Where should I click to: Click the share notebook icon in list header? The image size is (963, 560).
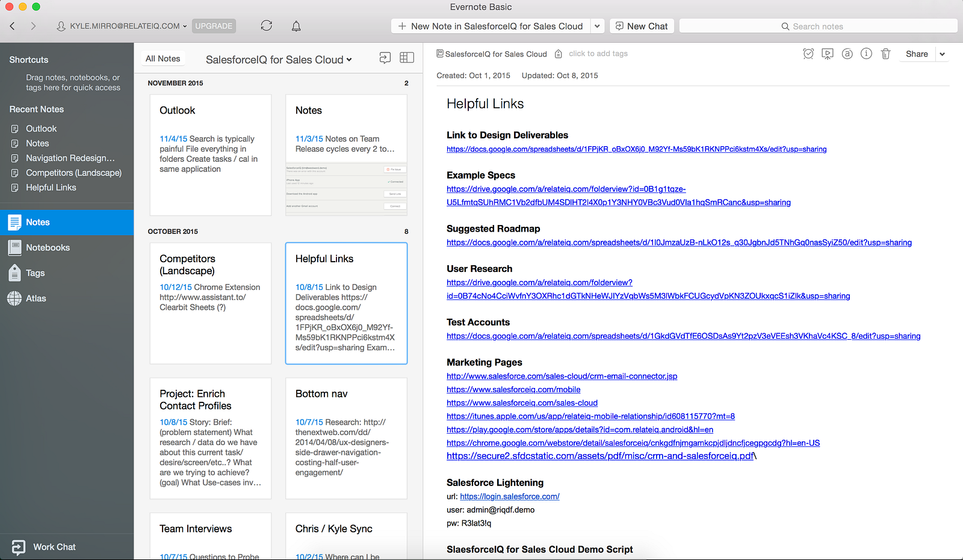pos(385,58)
